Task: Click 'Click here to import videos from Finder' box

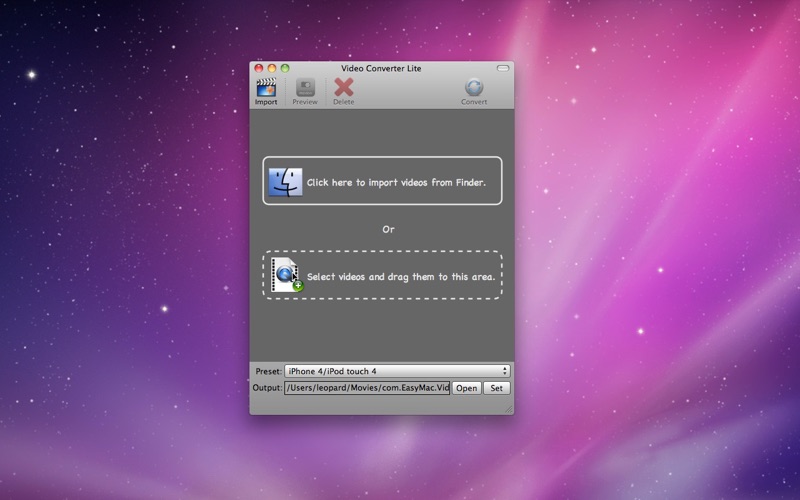Action: (382, 181)
